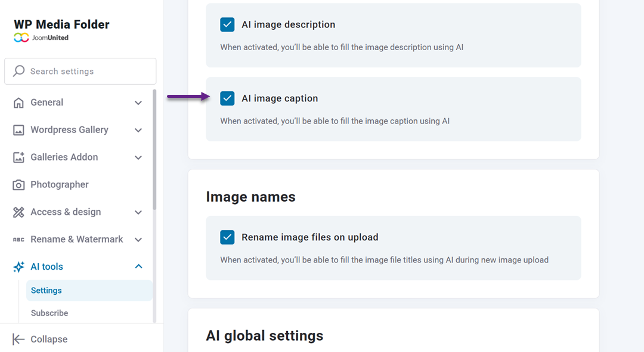Select the General home icon
Screen dimensions: 644x352
pos(18,102)
